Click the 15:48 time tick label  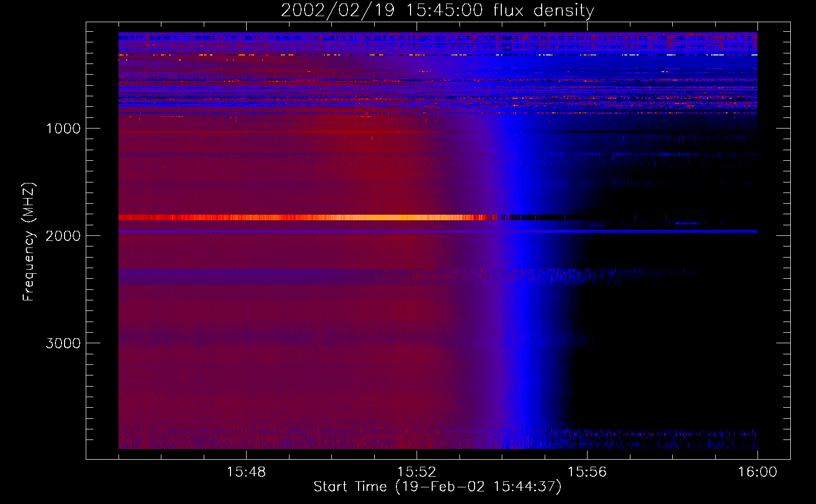246,472
